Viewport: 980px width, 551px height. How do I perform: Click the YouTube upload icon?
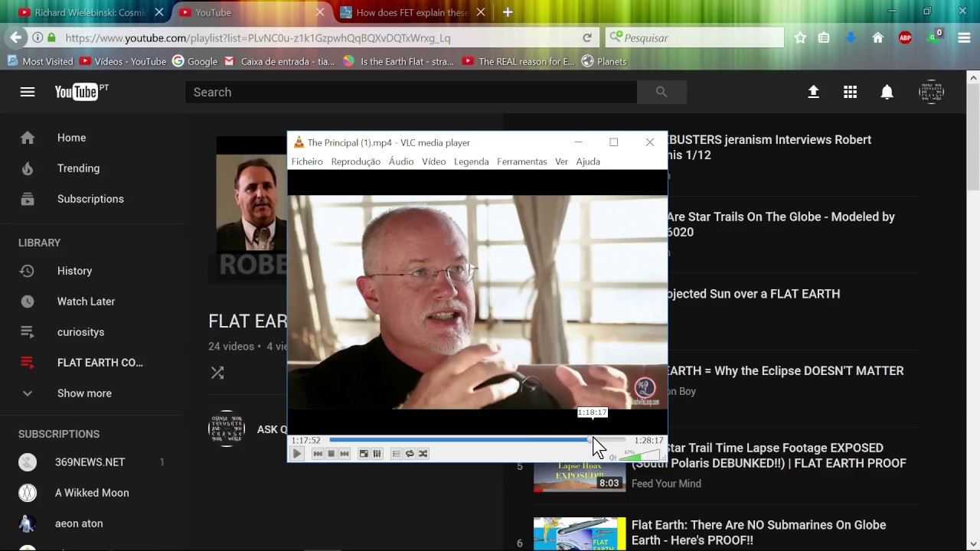point(813,92)
